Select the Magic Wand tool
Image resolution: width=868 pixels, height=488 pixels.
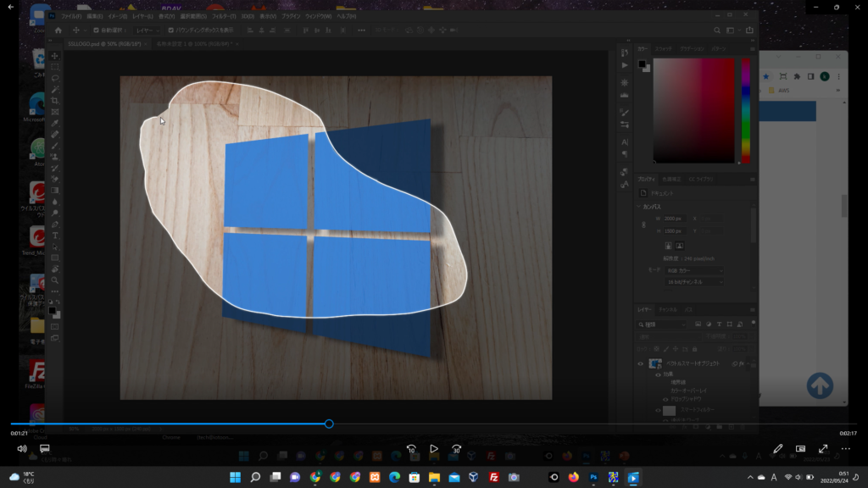[x=55, y=89]
